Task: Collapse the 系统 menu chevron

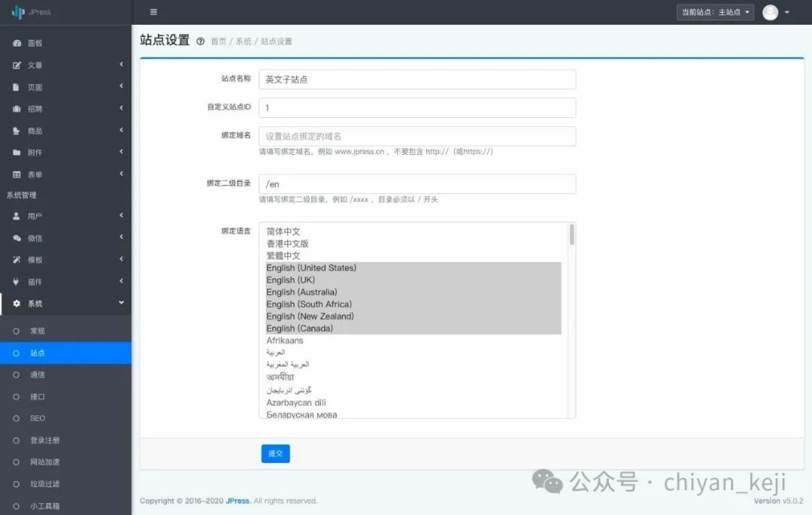Action: (x=121, y=303)
